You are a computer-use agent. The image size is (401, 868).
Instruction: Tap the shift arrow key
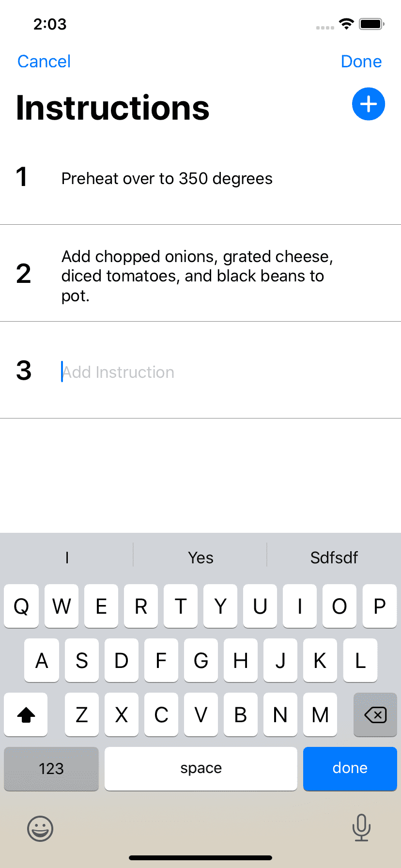point(26,714)
